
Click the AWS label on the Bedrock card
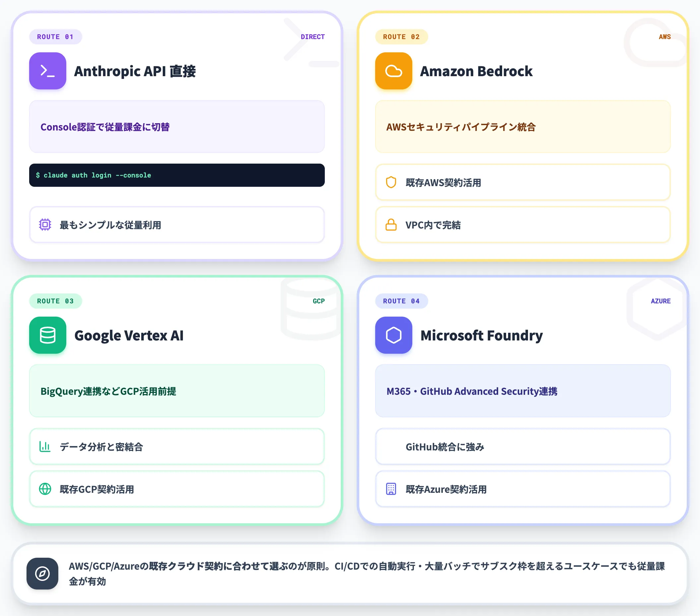665,37
